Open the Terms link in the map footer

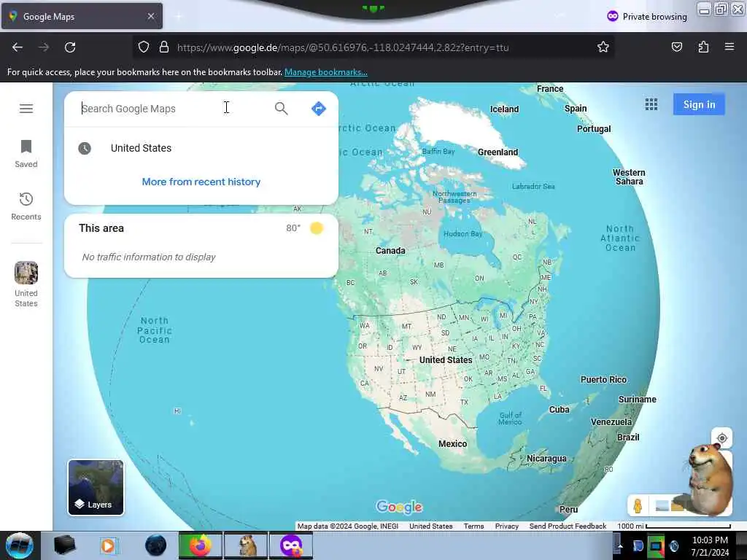(x=473, y=526)
